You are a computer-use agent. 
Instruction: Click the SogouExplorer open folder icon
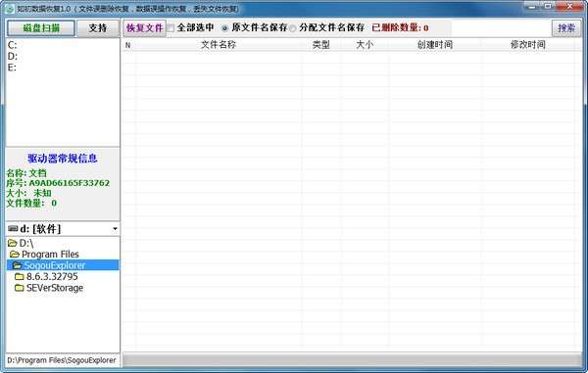(x=18, y=265)
